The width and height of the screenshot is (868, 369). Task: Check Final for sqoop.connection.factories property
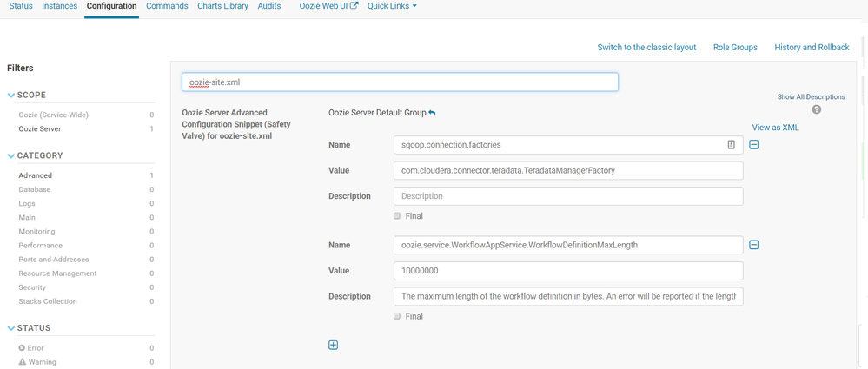click(x=397, y=215)
